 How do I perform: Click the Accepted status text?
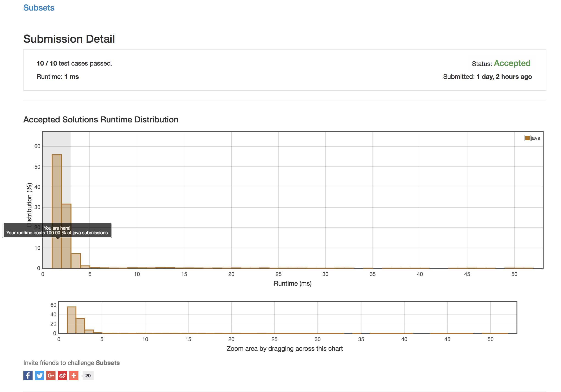tap(512, 63)
